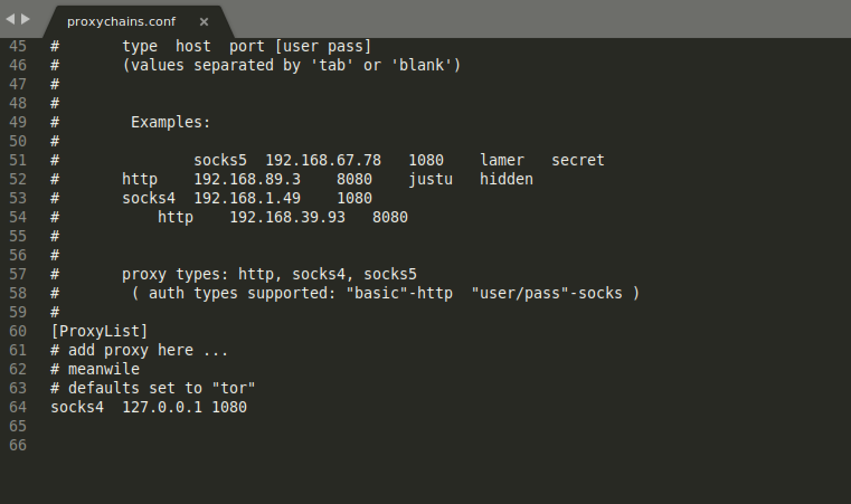Close the proxychains.conf tab
This screenshot has width=851, height=504.
(x=204, y=22)
